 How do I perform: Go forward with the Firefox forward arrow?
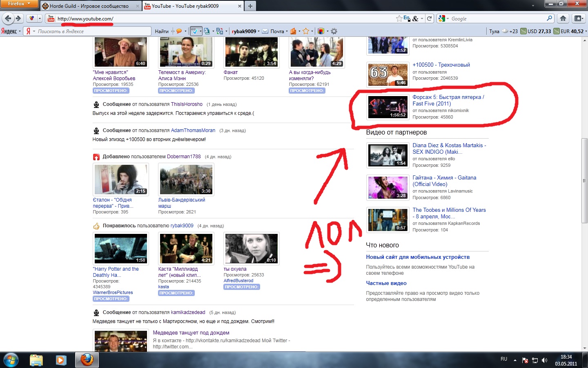pyautogui.click(x=18, y=18)
